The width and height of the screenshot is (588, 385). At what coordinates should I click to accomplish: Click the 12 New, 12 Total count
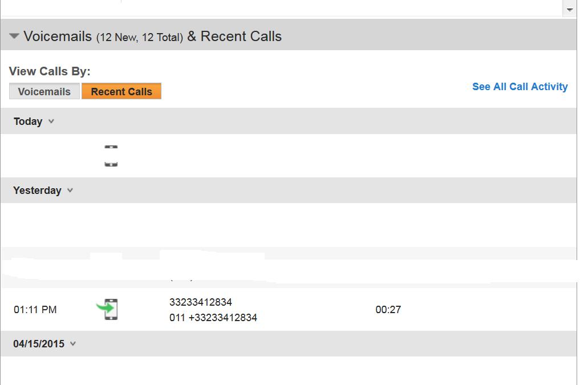[x=140, y=38]
